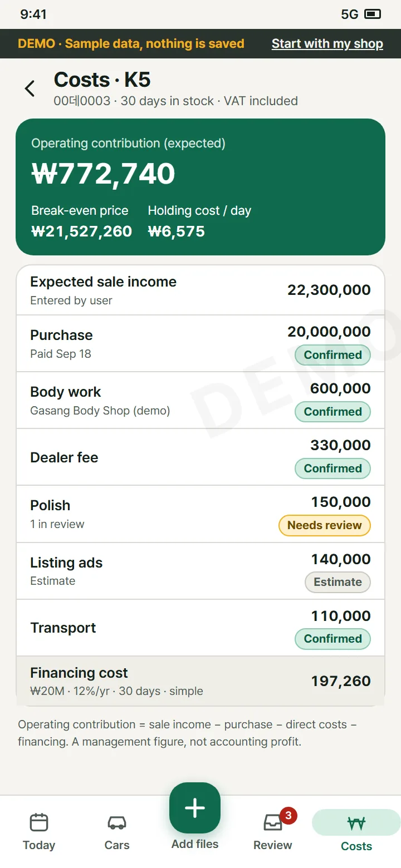
Task: Tap the 150,000 polish amount
Action: click(x=341, y=502)
